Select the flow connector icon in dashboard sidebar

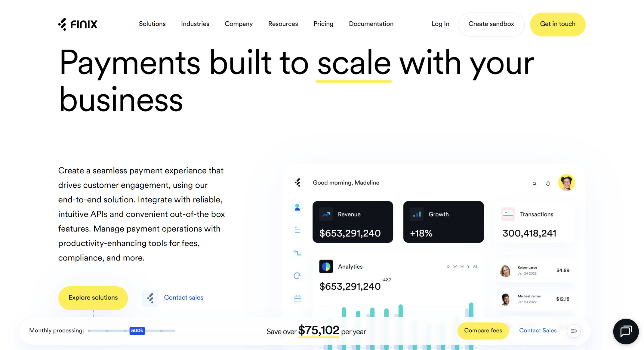(297, 253)
